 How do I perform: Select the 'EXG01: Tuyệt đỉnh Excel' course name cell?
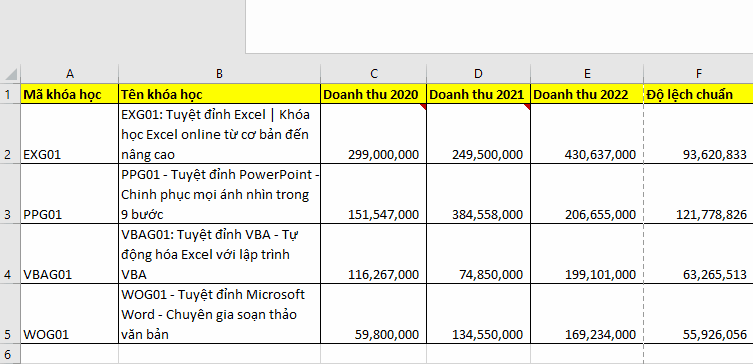click(219, 133)
